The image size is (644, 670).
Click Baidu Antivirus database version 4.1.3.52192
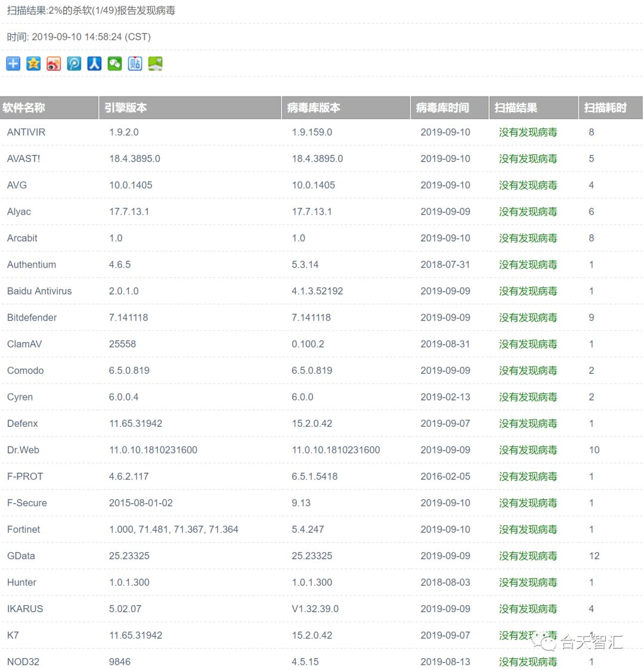(317, 291)
